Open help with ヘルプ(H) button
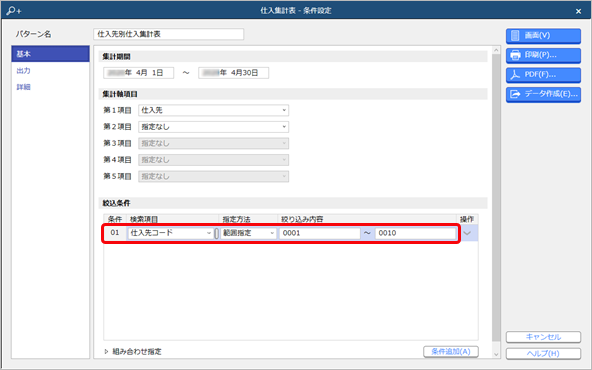 click(543, 353)
